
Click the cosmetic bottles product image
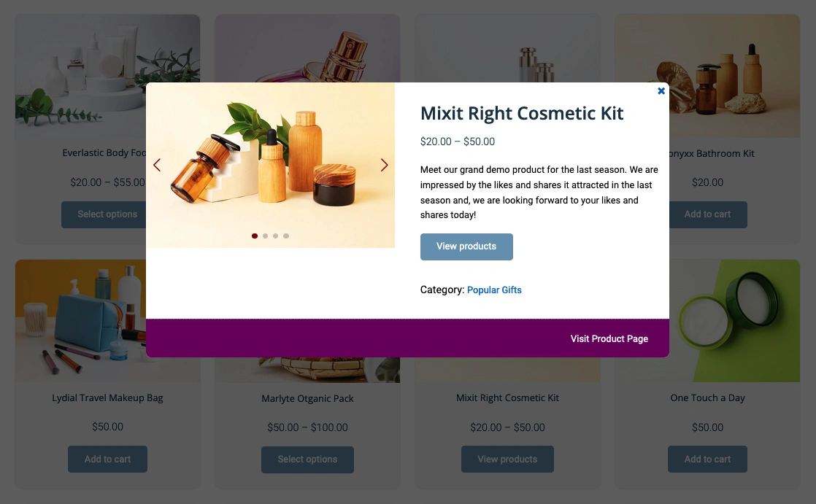(x=270, y=165)
